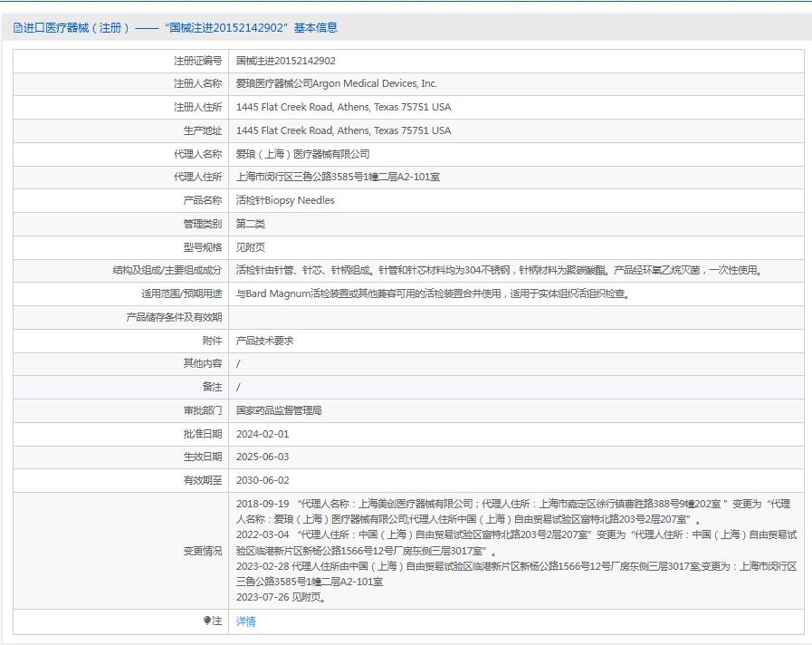Image resolution: width=812 pixels, height=645 pixels.
Task: Click the 管理类别 value 第三类
Action: [247, 223]
